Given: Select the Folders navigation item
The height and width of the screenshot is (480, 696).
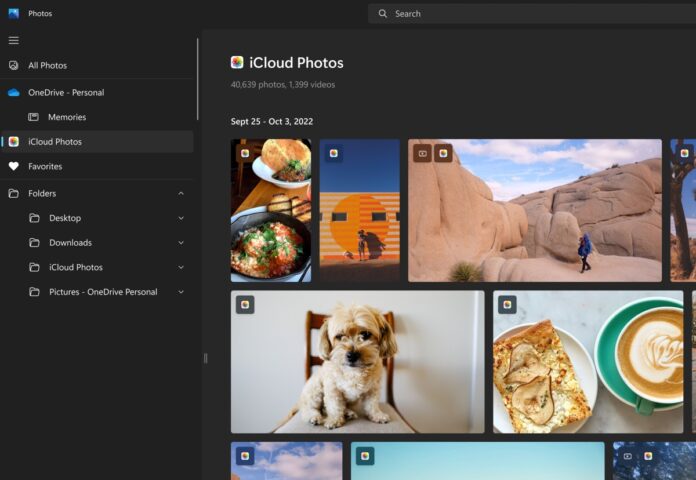Looking at the screenshot, I should click(97, 193).
